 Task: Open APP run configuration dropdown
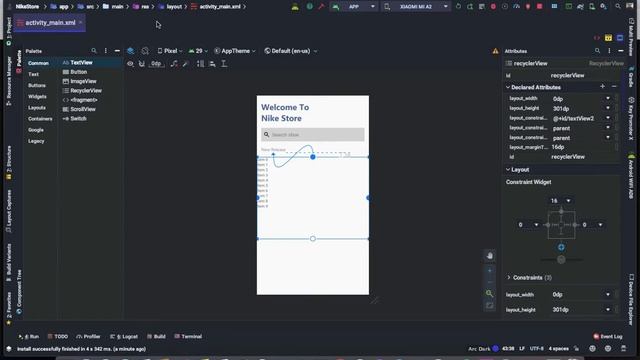coord(353,7)
